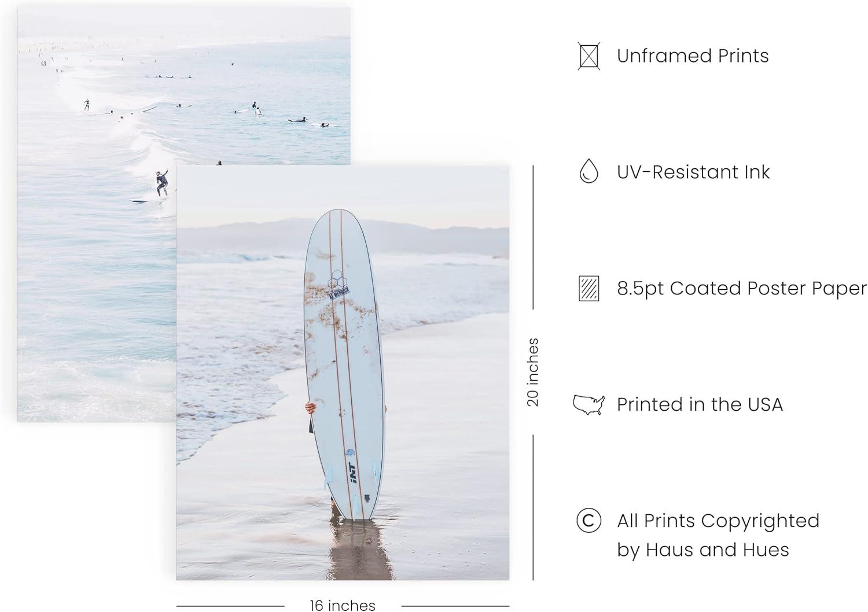Select the Unframed Prints text label
868x612 pixels.
pyautogui.click(x=693, y=56)
